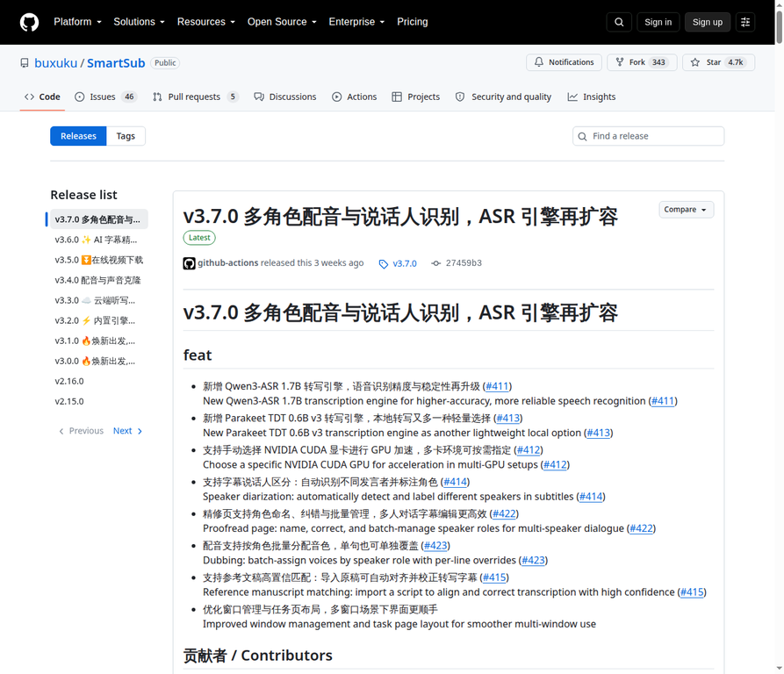Click Sign in

point(658,22)
